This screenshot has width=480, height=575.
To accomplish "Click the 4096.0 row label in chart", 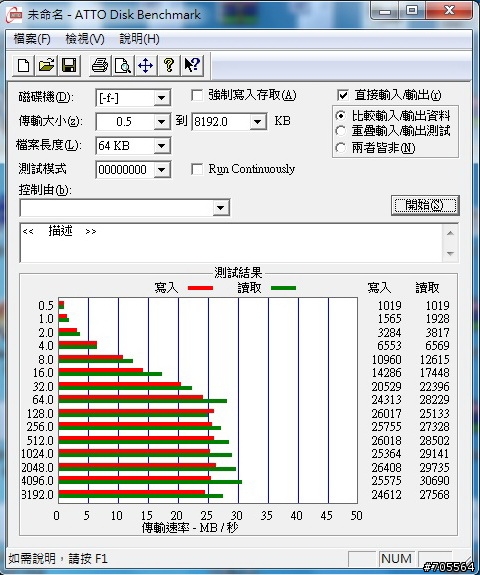I will [37, 480].
